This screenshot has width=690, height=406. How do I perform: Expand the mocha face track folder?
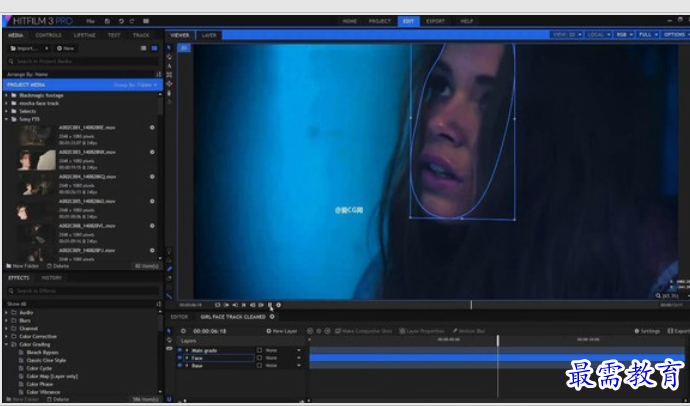[6, 103]
